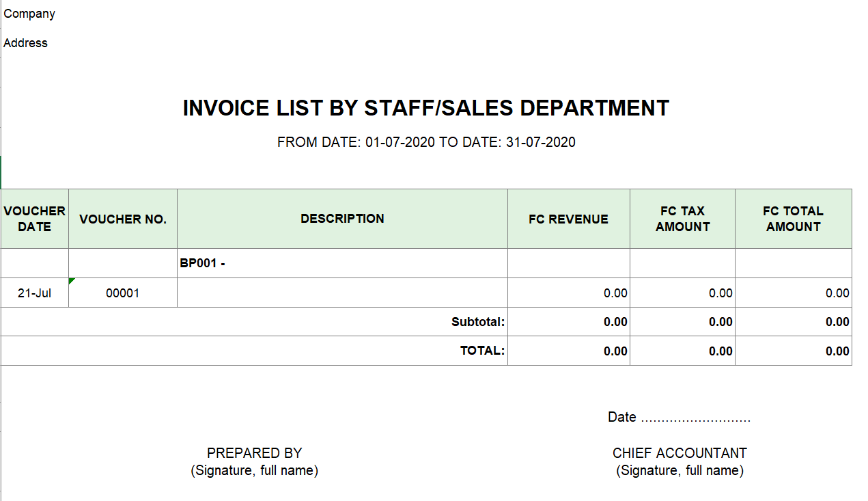Screen dimensions: 868x501
Task: Select the Company label cell
Action: click(x=29, y=14)
